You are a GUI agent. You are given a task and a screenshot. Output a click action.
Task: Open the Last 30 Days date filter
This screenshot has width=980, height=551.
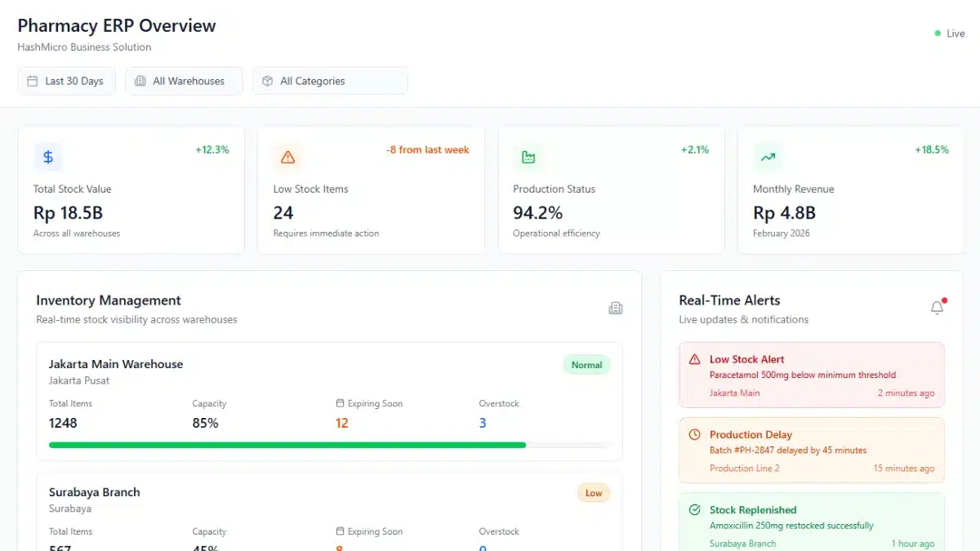[x=66, y=81]
